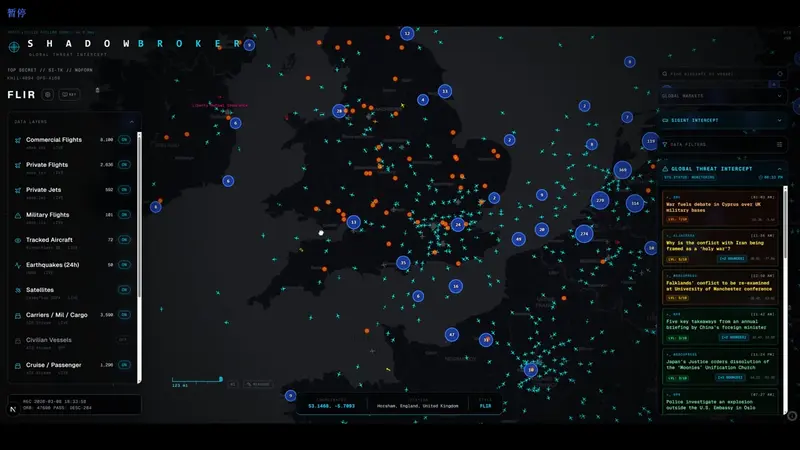Viewport: 800px width, 450px height.
Task: Collapse the Data Layers panel
Action: [131, 121]
